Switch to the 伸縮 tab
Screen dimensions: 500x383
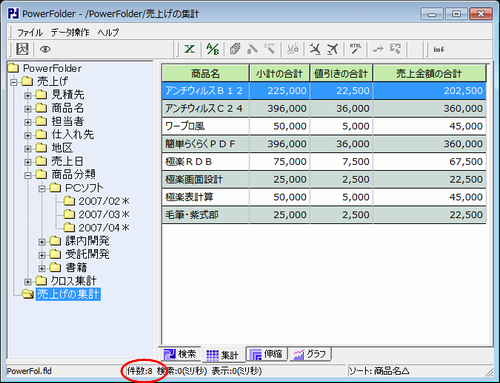tap(266, 354)
